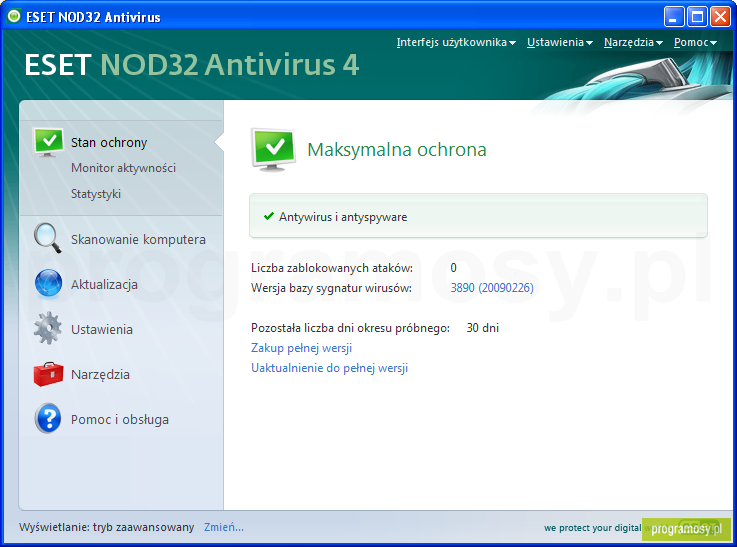737x547 pixels.
Task: Click Zakup pełnej wersji link
Action: (x=301, y=348)
